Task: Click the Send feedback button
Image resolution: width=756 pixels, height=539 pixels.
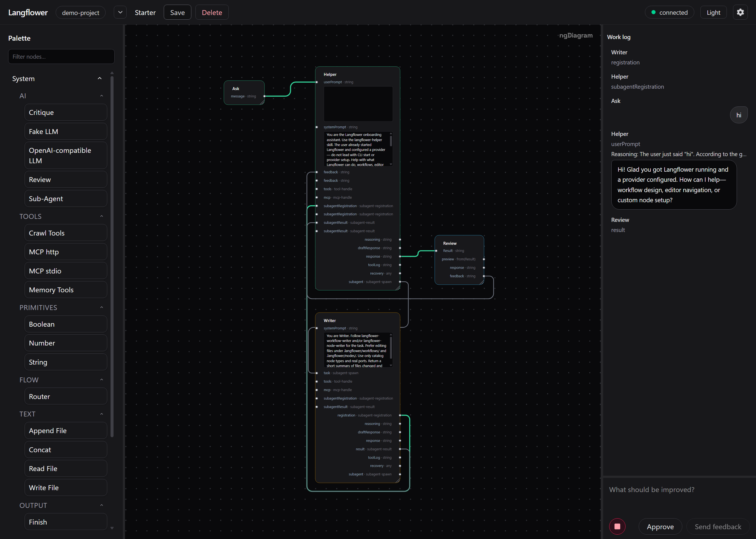Action: coord(718,526)
